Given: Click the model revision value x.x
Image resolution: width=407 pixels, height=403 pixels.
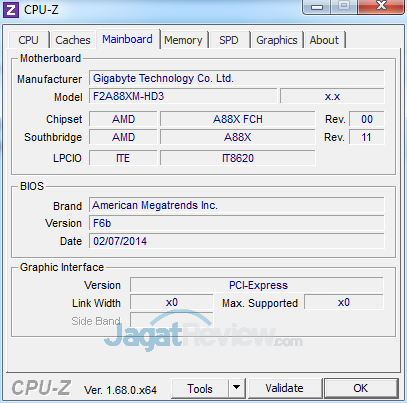Looking at the screenshot, I should tap(332, 96).
